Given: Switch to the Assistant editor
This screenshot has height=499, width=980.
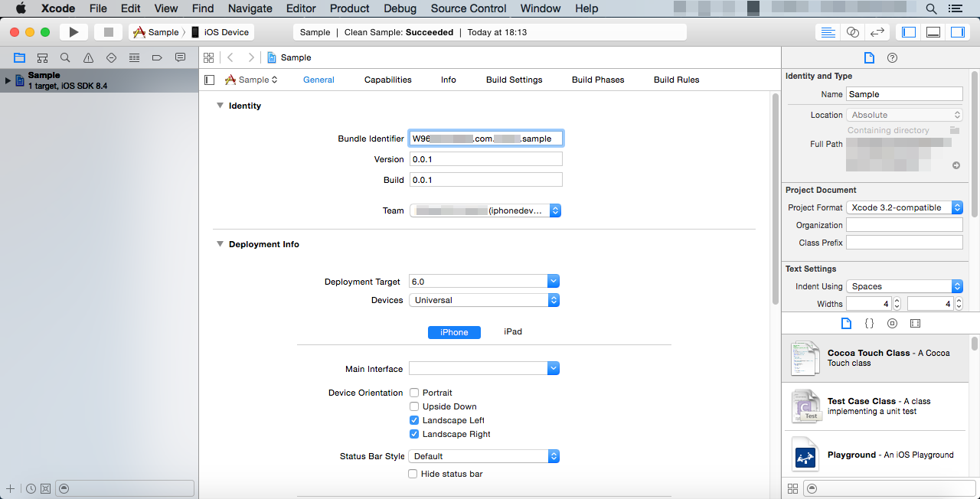Looking at the screenshot, I should (x=852, y=32).
